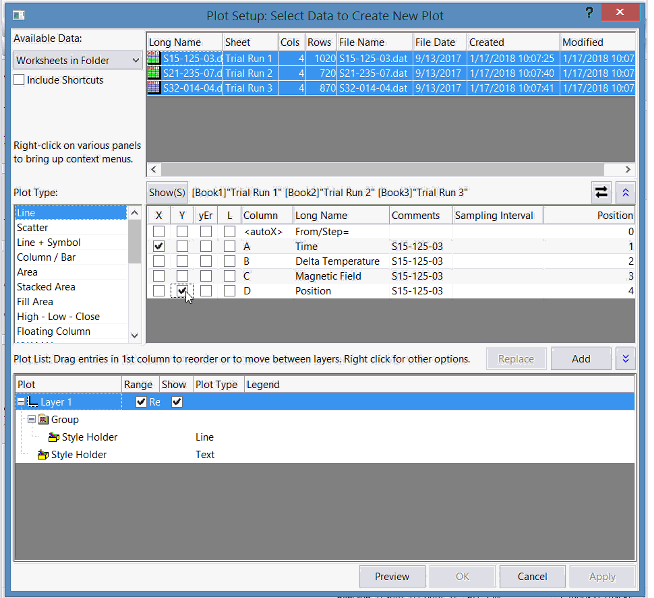
Task: Open the Available Data dropdown
Action: 78,60
